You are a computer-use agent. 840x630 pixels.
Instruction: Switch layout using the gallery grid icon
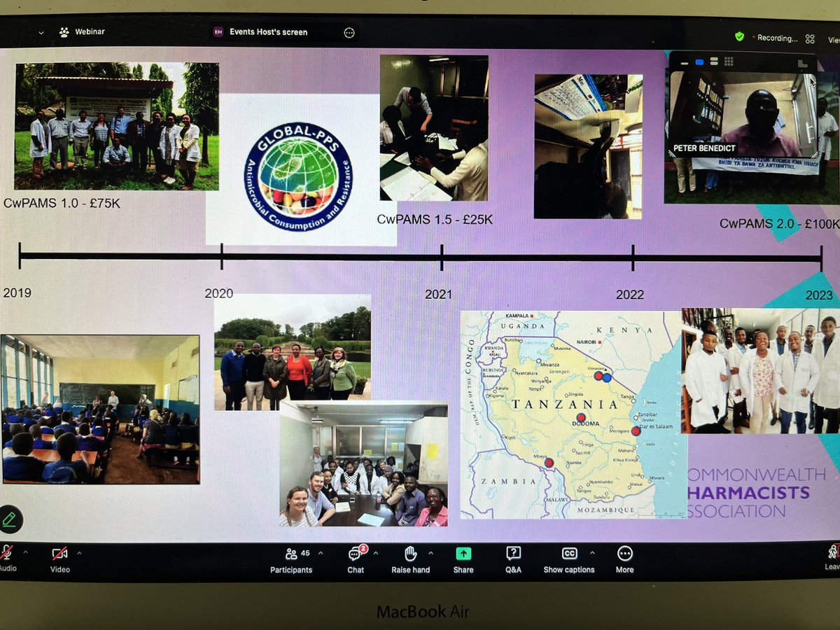(809, 38)
